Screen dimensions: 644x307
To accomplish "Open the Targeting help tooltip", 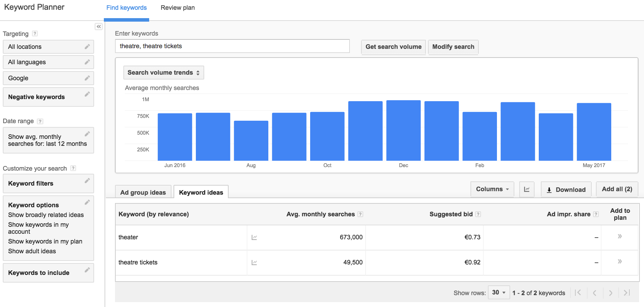I will [x=35, y=33].
